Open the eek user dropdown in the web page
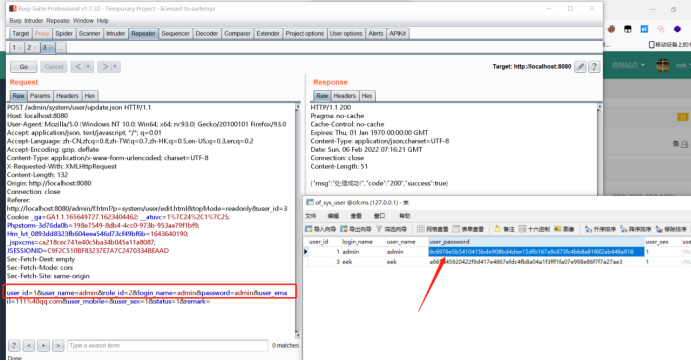This screenshot has height=361, width=691. 683,65
